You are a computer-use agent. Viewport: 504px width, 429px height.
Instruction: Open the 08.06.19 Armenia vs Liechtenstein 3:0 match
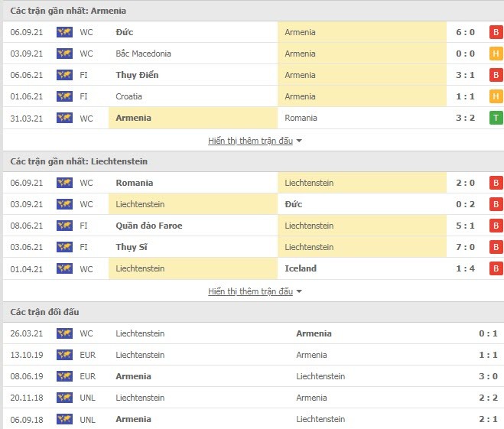click(x=253, y=376)
